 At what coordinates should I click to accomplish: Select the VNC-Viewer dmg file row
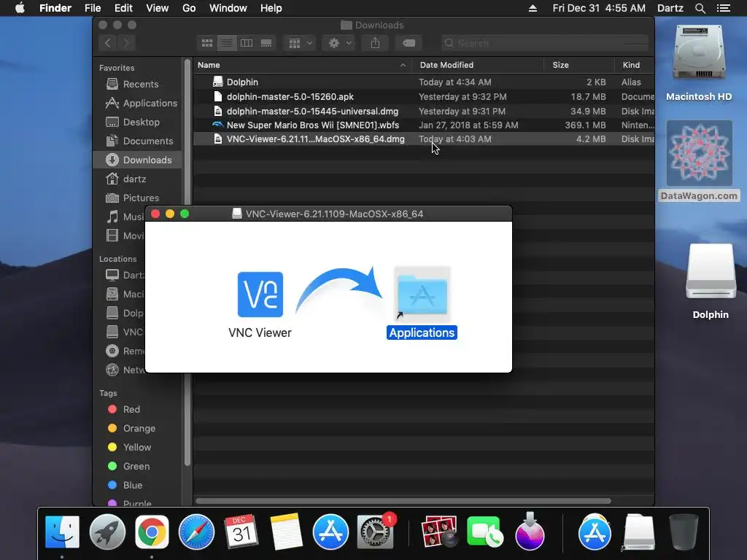(x=424, y=139)
